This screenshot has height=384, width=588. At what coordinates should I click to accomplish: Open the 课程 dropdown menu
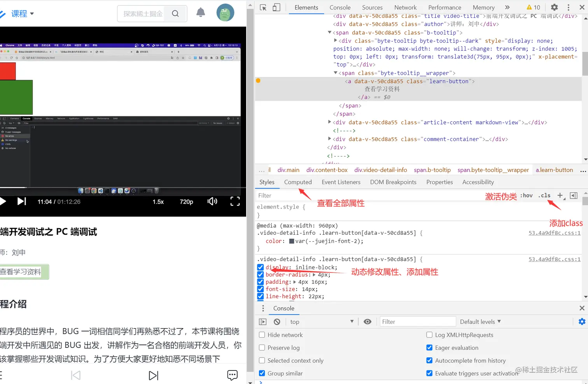click(22, 14)
